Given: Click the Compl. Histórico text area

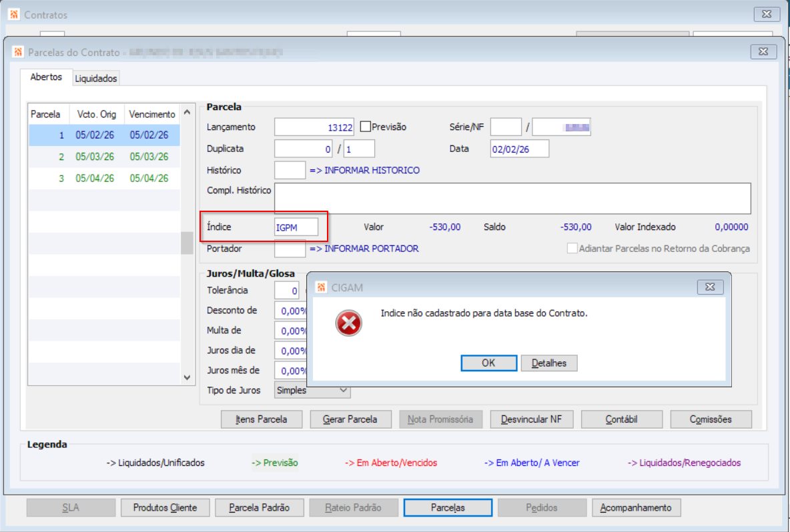Looking at the screenshot, I should [x=512, y=198].
